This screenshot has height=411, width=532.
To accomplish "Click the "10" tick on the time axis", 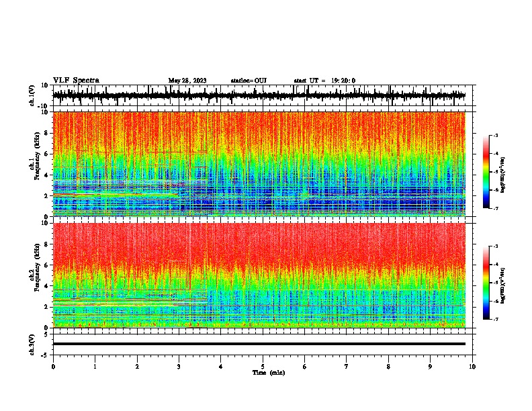I will (x=472, y=367).
